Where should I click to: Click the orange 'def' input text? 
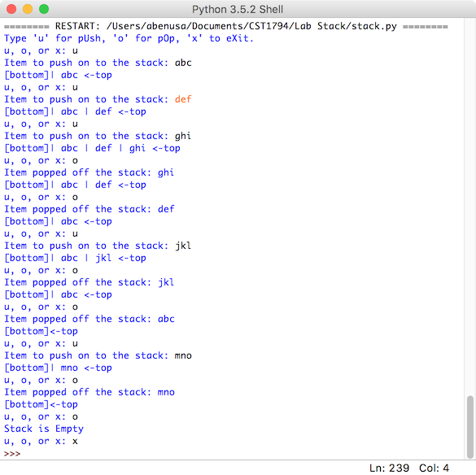183,99
